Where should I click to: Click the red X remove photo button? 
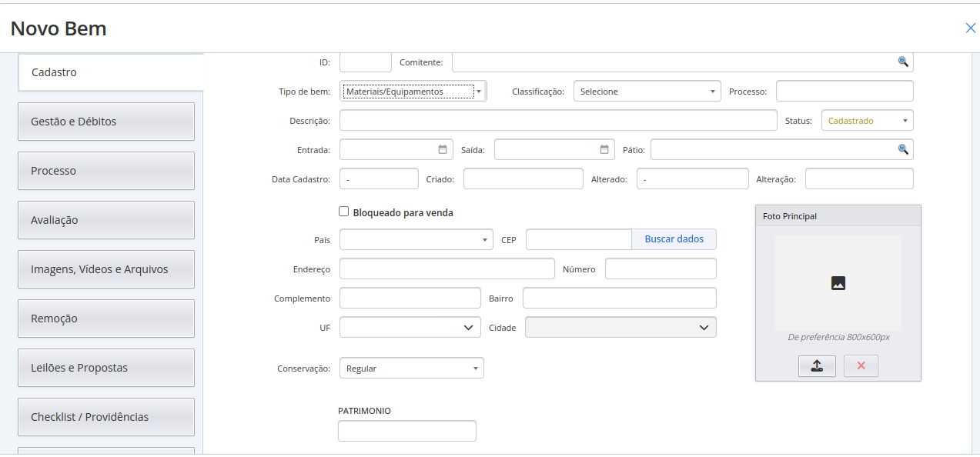(x=861, y=366)
